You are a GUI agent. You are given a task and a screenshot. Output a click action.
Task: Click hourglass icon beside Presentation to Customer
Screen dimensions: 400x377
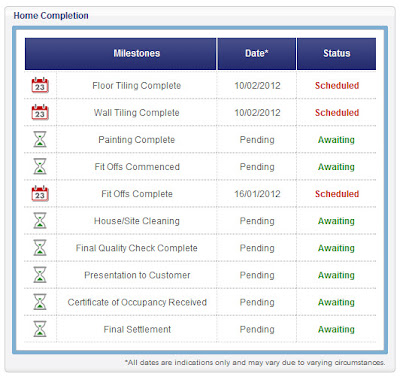click(40, 275)
